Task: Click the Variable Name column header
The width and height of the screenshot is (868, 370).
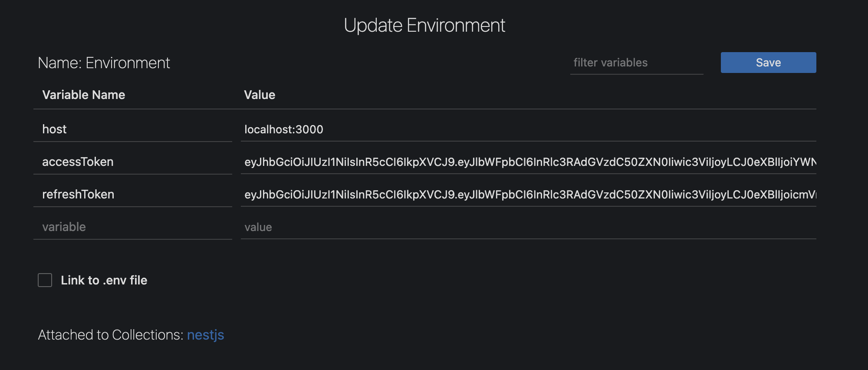Action: click(84, 95)
